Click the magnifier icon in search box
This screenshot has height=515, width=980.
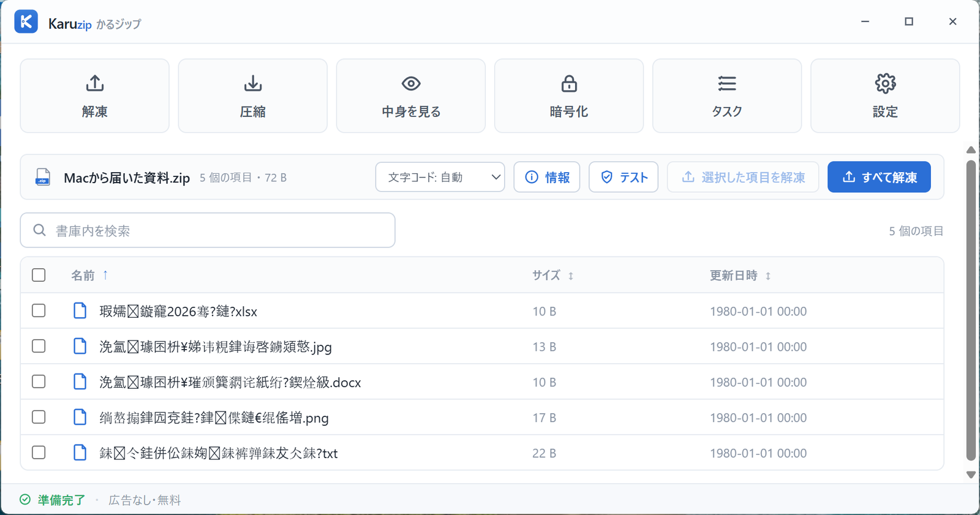[x=40, y=230]
